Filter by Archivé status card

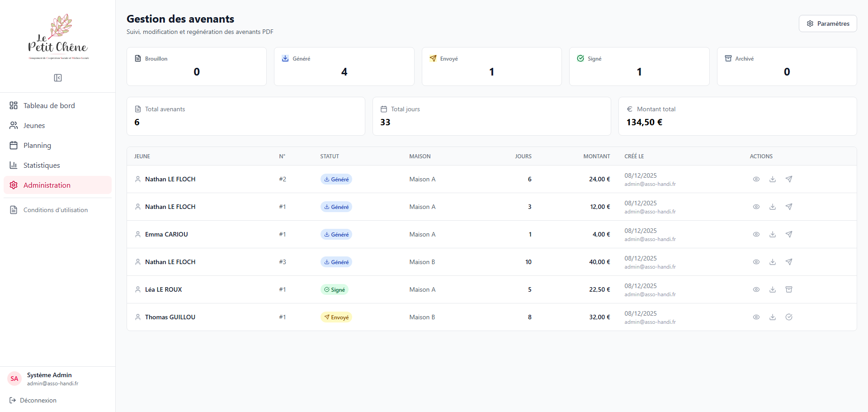pos(787,66)
